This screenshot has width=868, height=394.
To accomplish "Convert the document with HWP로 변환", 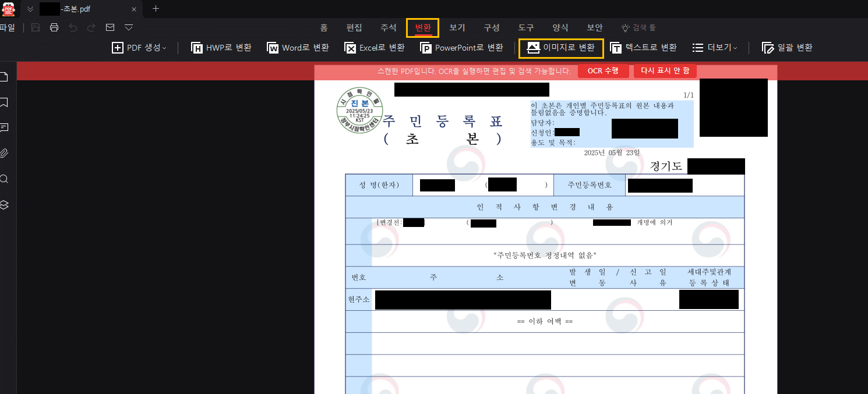I will 221,48.
